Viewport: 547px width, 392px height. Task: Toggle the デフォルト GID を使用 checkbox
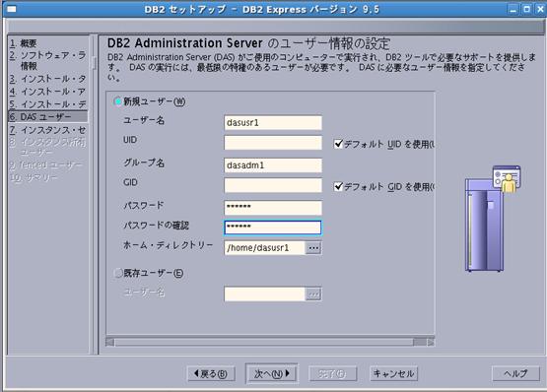338,186
